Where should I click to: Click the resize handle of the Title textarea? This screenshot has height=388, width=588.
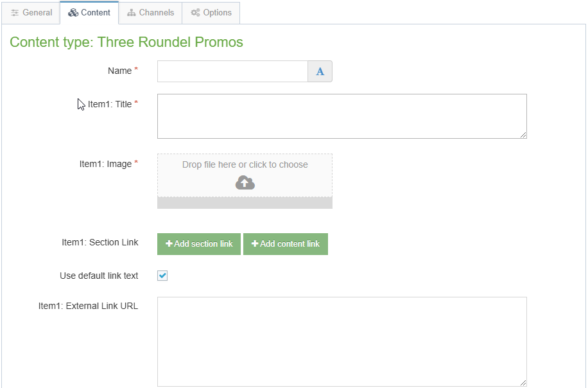(524, 136)
